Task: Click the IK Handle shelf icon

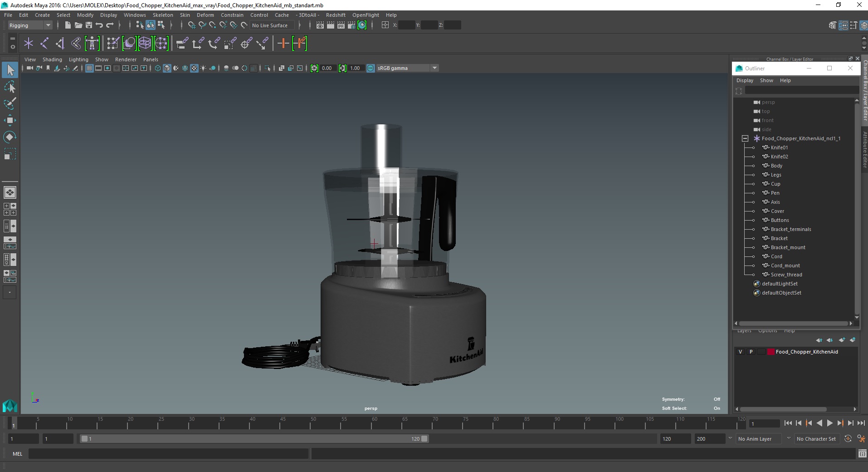Action: point(60,44)
